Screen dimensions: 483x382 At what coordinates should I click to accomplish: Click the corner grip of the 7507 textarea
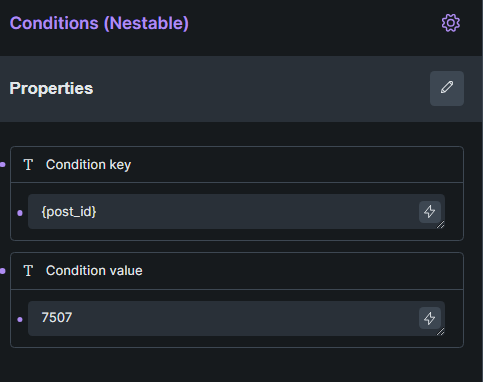(x=441, y=332)
